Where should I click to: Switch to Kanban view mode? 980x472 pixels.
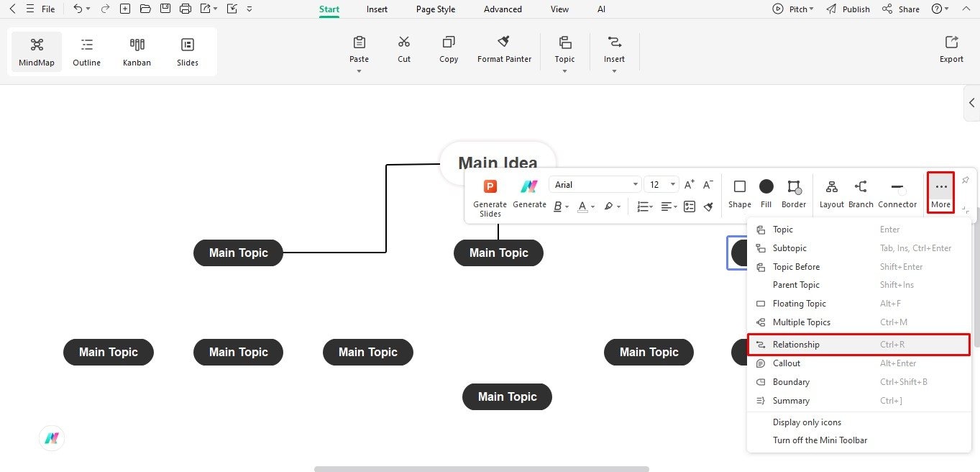coord(137,52)
